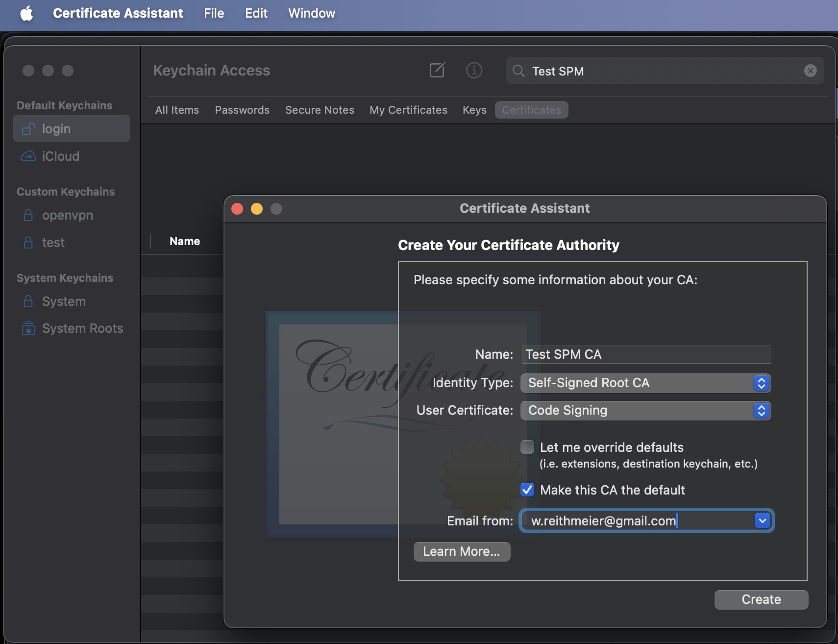Screen dimensions: 838x644
Task: Click the new keychain item compose icon
Action: click(437, 70)
